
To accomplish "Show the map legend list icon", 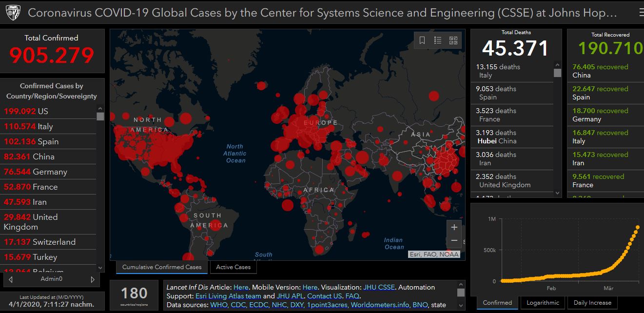I will coord(438,40).
